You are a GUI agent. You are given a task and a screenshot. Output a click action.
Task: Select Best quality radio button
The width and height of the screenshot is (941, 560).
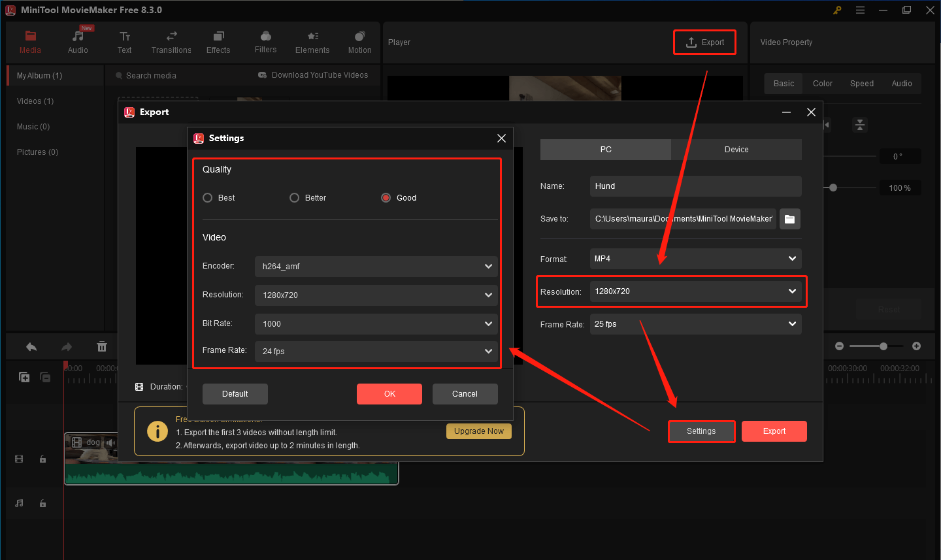click(208, 198)
